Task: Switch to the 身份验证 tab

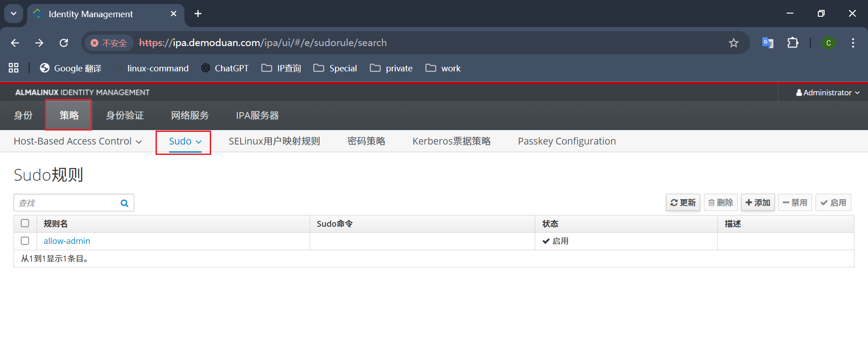Action: 125,116
